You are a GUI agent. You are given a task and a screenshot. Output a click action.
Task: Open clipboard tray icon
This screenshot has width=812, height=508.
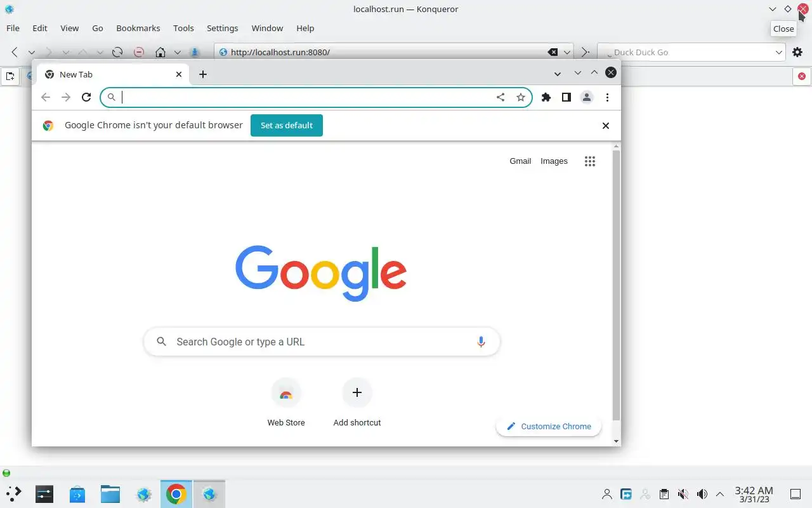pos(664,494)
